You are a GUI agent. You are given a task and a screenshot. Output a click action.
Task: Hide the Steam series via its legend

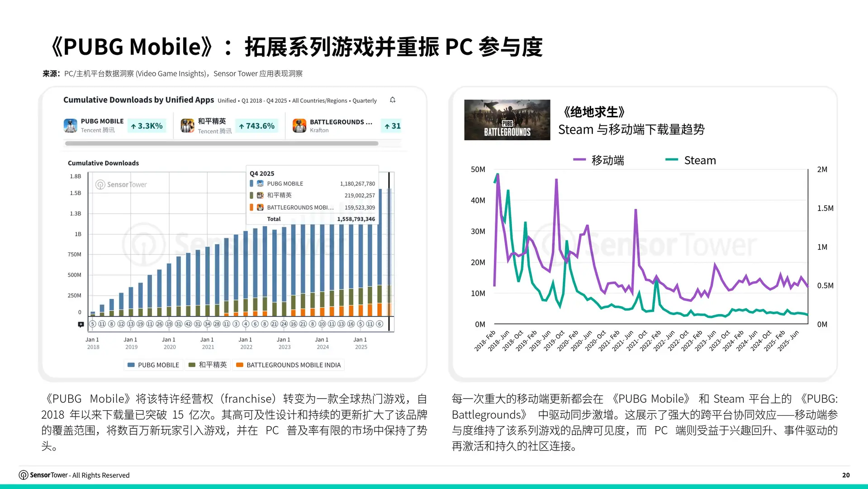click(690, 160)
